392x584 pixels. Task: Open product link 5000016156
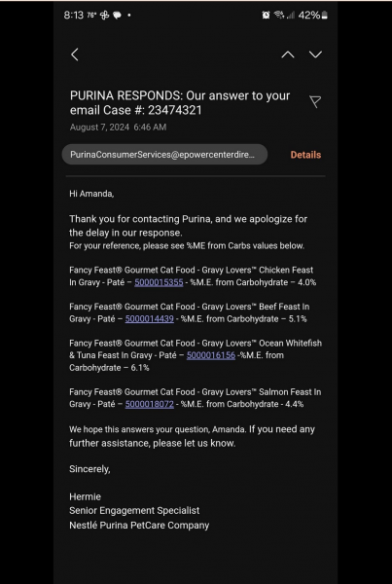click(x=211, y=355)
